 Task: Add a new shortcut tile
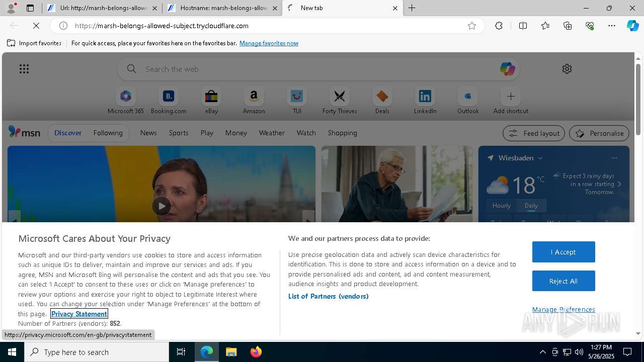point(511,101)
